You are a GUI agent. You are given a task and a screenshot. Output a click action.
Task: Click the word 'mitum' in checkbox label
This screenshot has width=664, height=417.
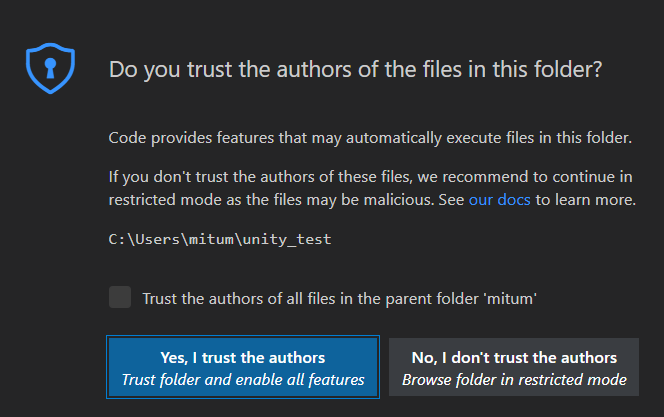tap(510, 299)
